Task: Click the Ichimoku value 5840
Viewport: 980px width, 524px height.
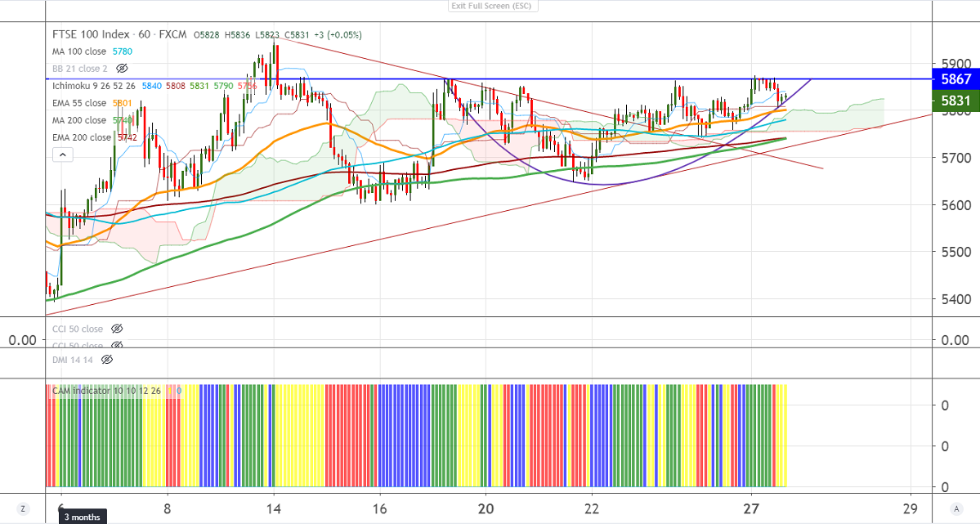Action: (x=152, y=86)
